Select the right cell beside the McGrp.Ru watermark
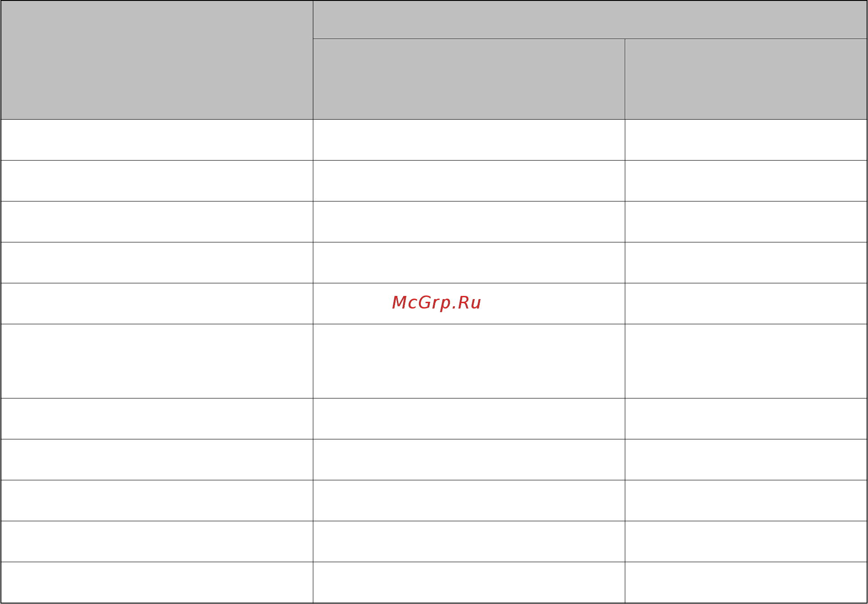The image size is (868, 604). (x=746, y=304)
